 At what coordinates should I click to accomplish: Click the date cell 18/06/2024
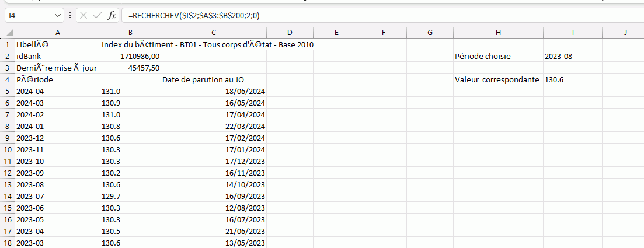pyautogui.click(x=214, y=91)
